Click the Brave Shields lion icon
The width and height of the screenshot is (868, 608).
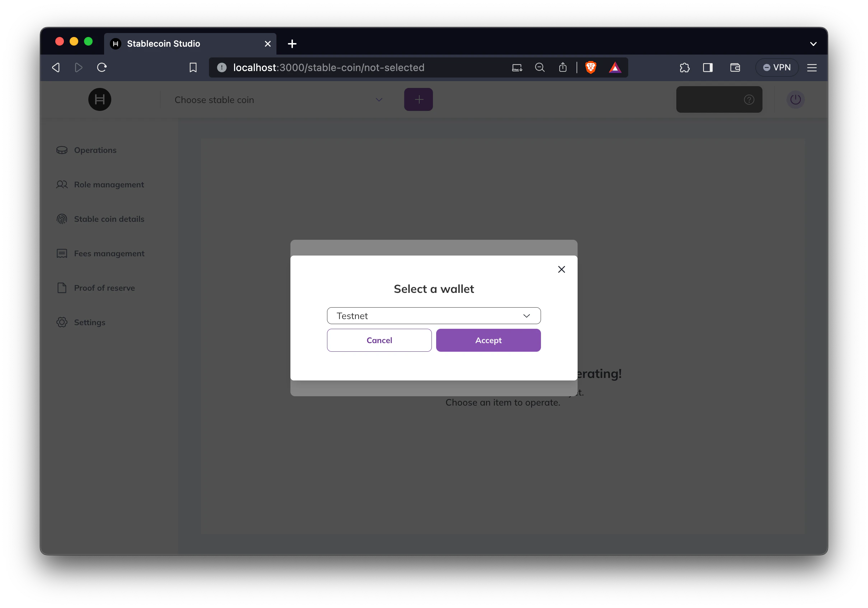(x=591, y=67)
